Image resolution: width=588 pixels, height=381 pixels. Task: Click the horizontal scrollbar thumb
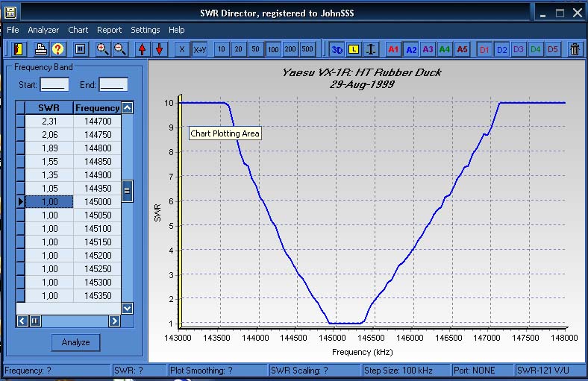click(35, 321)
